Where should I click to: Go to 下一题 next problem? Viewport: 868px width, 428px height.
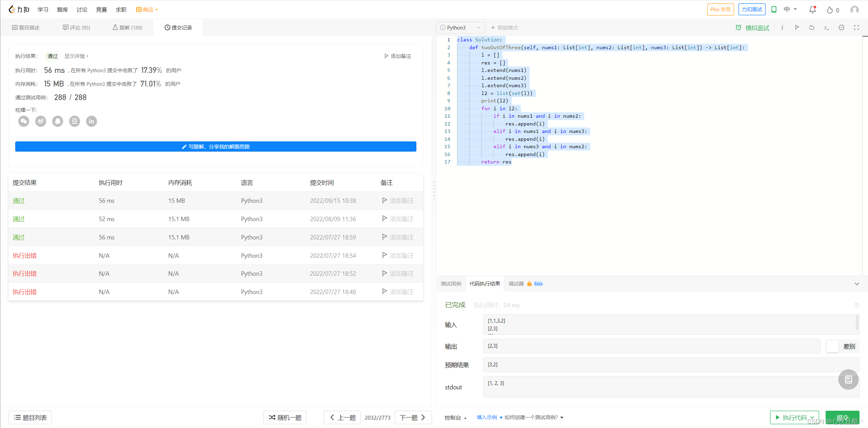click(412, 417)
